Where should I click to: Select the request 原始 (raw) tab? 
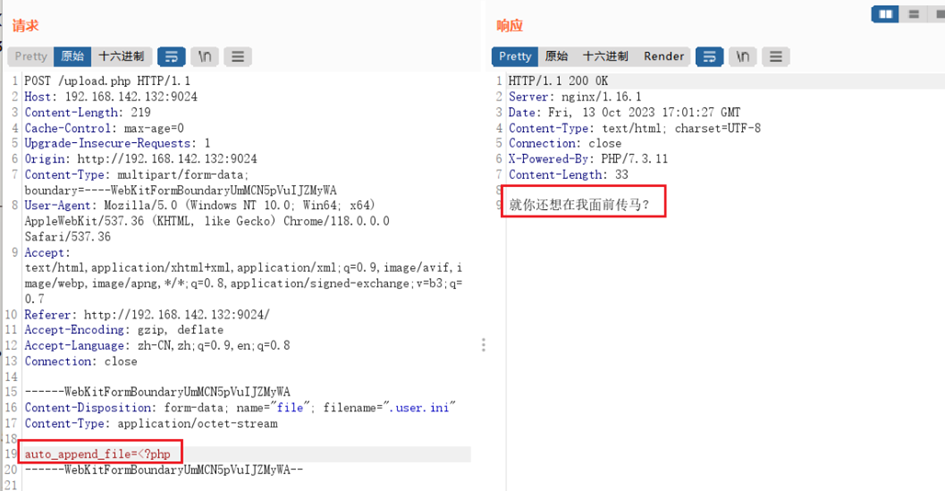[x=72, y=57]
